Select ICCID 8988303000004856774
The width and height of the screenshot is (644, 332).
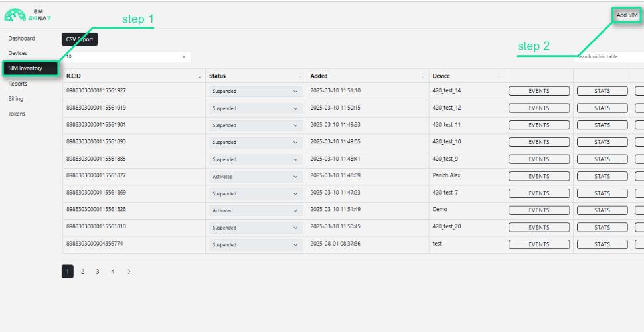94,244
